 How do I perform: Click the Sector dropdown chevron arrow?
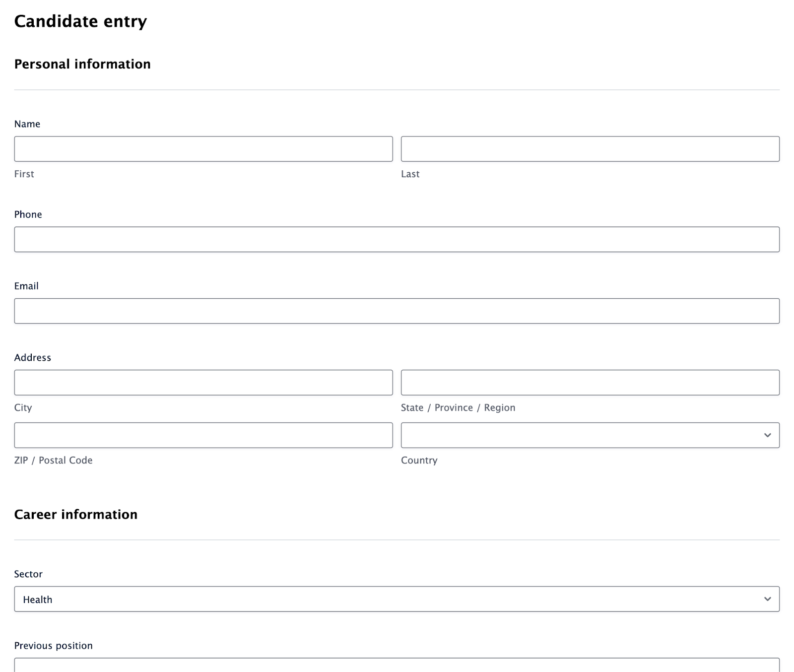tap(768, 599)
